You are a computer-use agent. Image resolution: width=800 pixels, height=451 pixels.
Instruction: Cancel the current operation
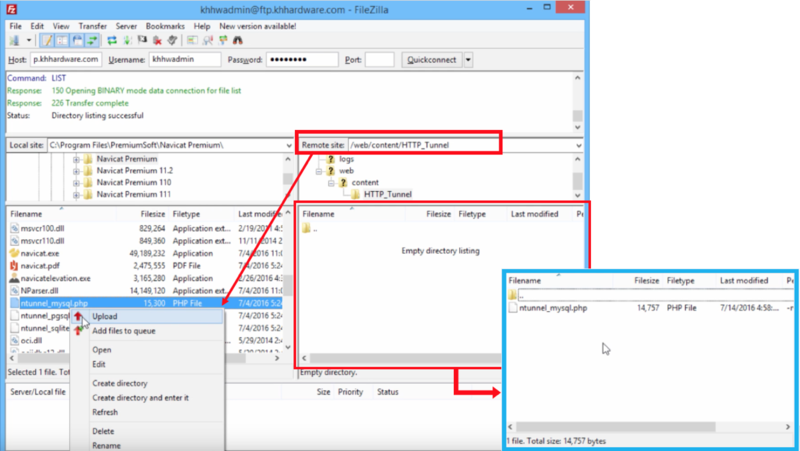pos(142,40)
